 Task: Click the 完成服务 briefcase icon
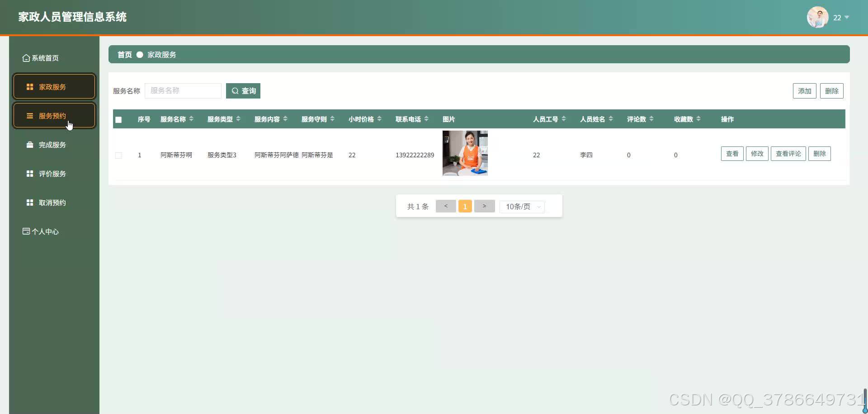[29, 145]
